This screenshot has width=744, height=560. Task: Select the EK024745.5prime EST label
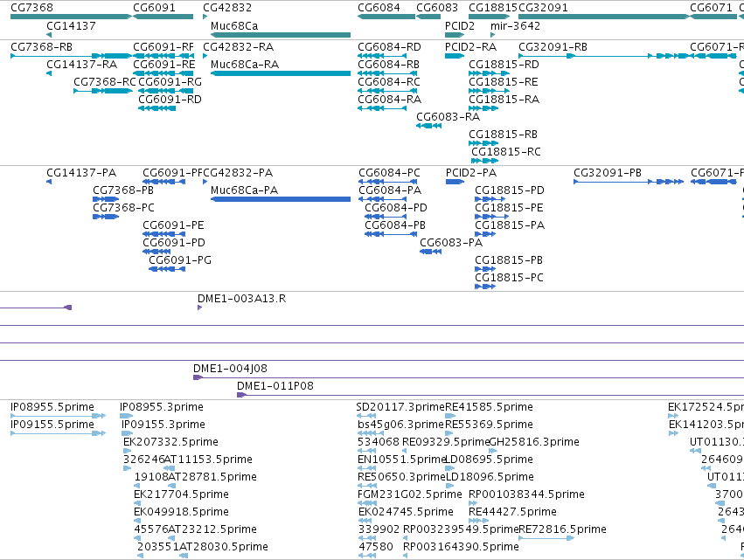[406, 512]
